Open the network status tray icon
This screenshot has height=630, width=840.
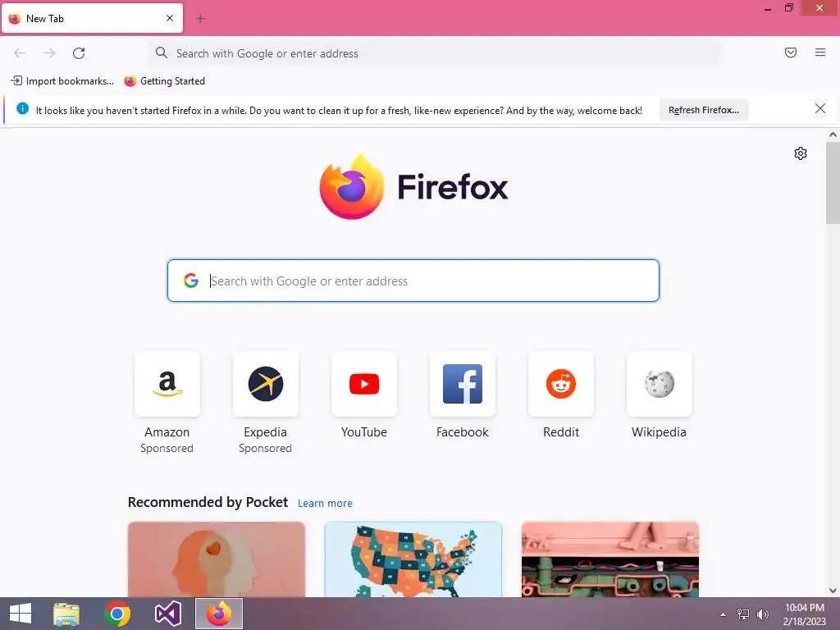742,614
